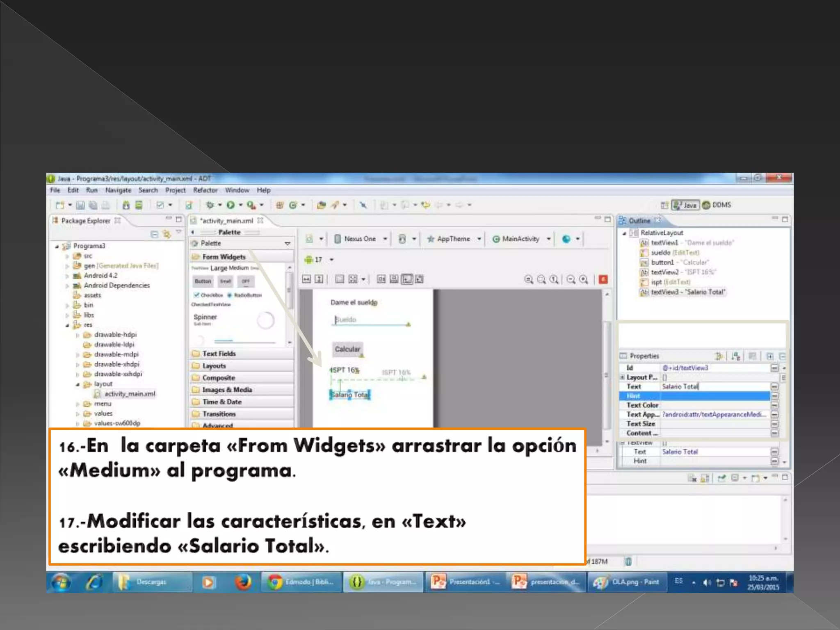
Task: Select button1 Calcular in Outline
Action: (674, 262)
